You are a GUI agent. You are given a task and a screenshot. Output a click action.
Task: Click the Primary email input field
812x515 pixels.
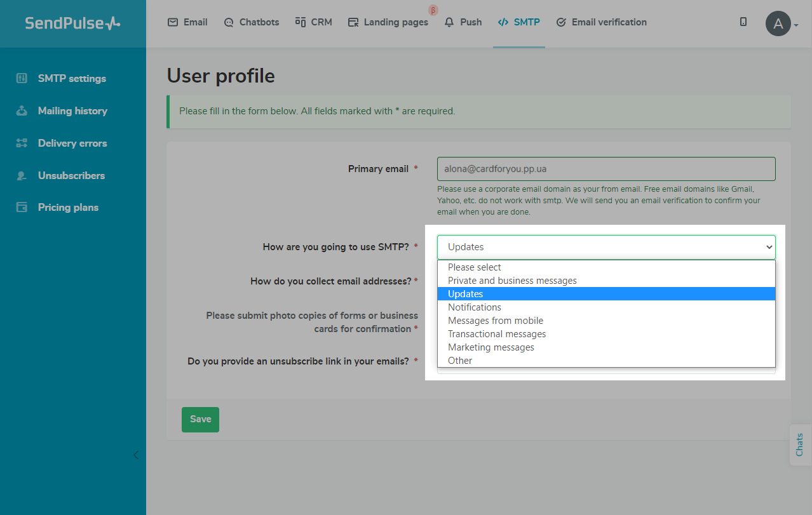tap(606, 169)
